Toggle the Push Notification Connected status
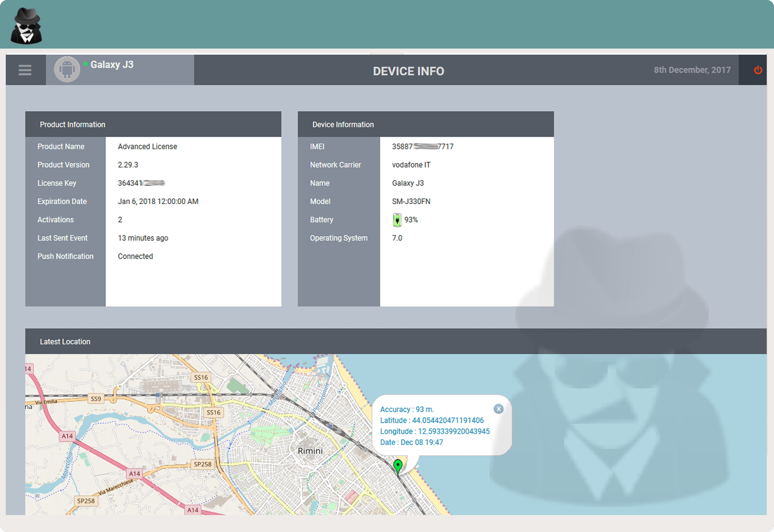 135,256
